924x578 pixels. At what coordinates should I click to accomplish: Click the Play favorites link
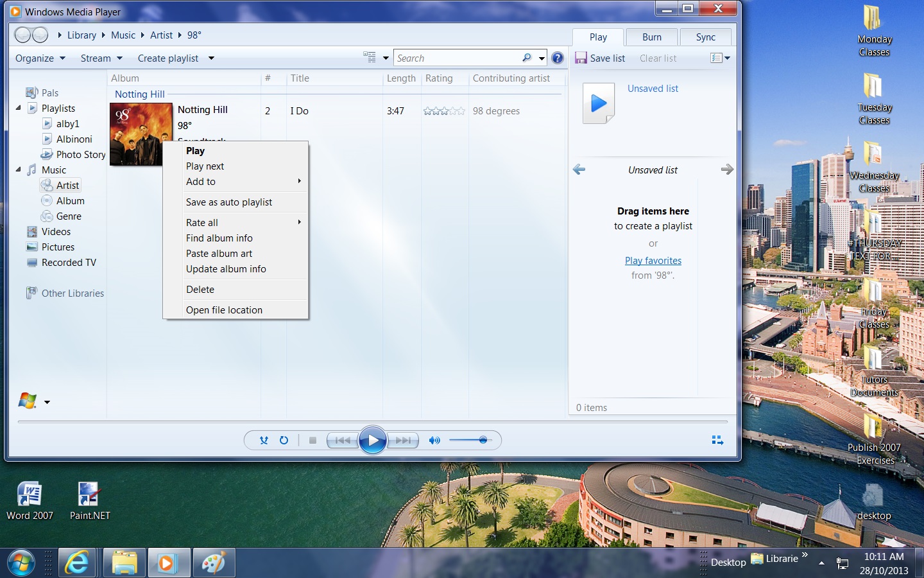click(653, 260)
